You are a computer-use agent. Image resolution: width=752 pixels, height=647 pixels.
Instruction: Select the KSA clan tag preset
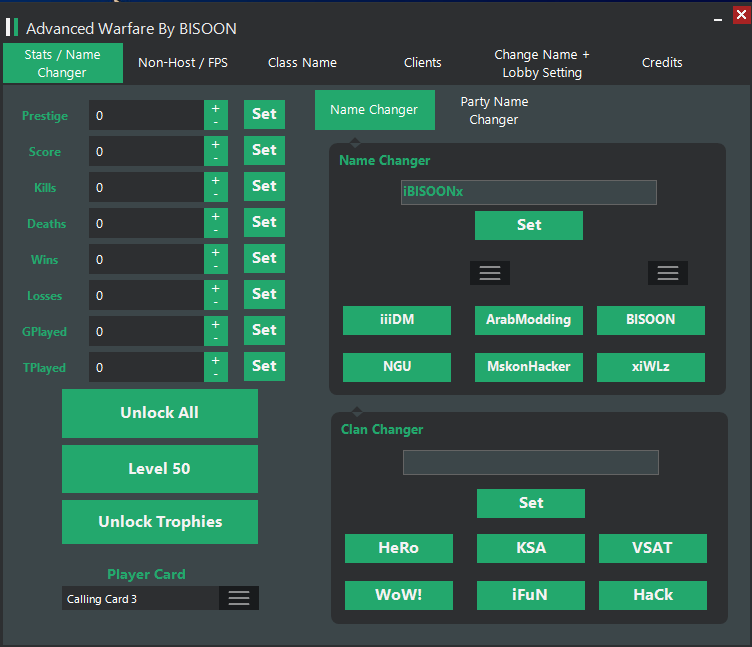click(531, 548)
